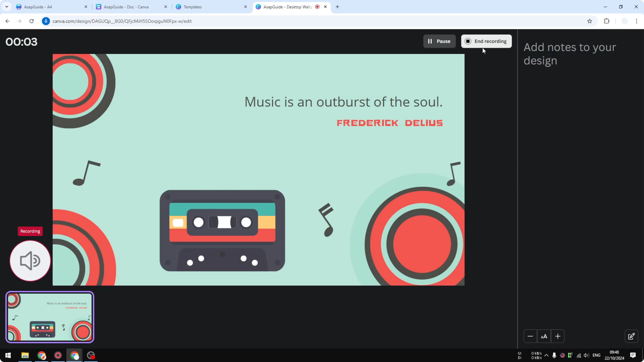Screen dimensions: 644x362
Task: Open the tab search dropdown
Action: tap(7, 7)
